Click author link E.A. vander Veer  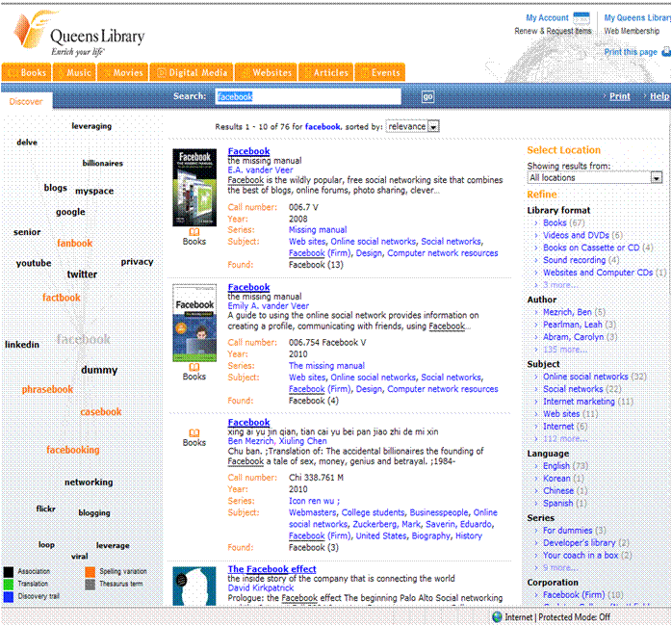pyautogui.click(x=260, y=170)
